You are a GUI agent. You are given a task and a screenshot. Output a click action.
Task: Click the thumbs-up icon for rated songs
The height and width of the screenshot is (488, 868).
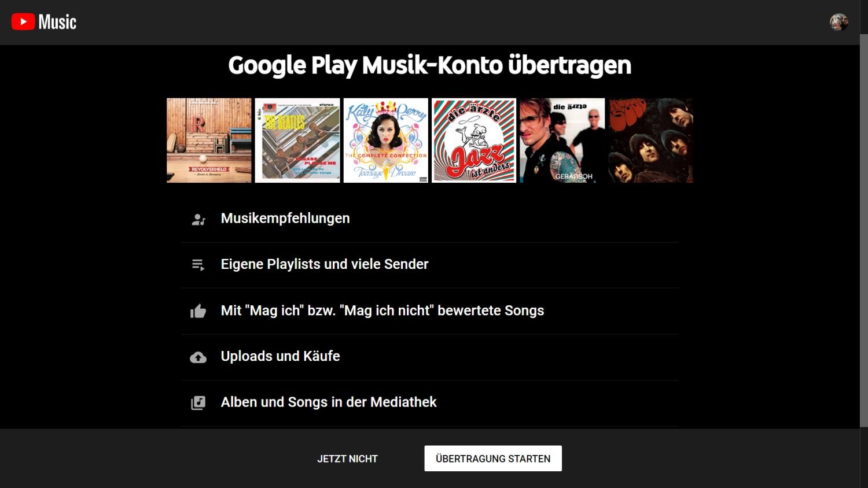(198, 311)
